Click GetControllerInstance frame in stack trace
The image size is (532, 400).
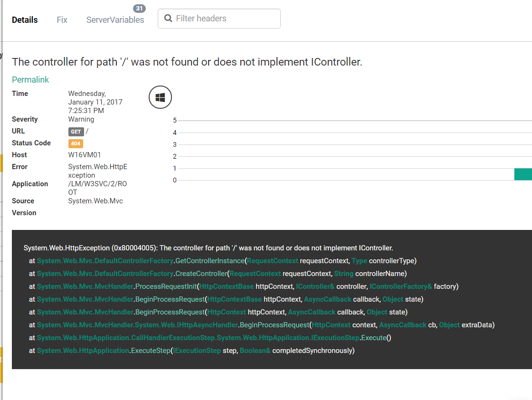pyautogui.click(x=210, y=261)
